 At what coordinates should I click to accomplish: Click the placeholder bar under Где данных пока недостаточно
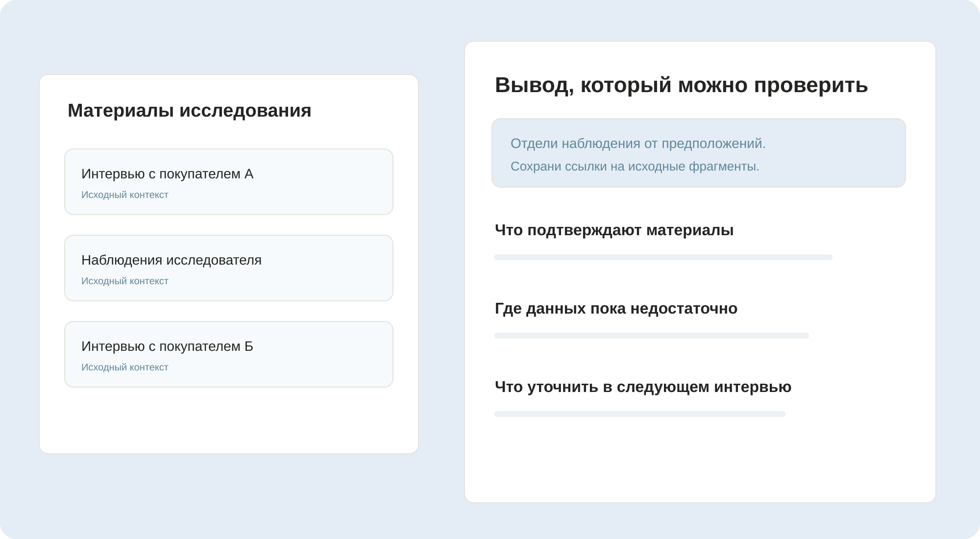(652, 336)
